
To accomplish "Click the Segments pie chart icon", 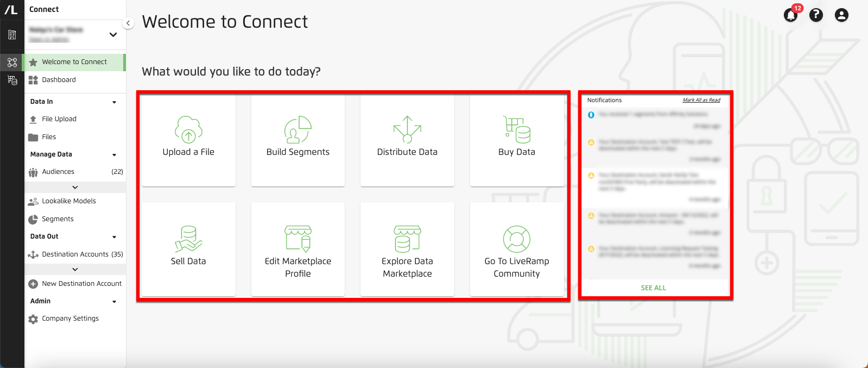I will pyautogui.click(x=33, y=219).
